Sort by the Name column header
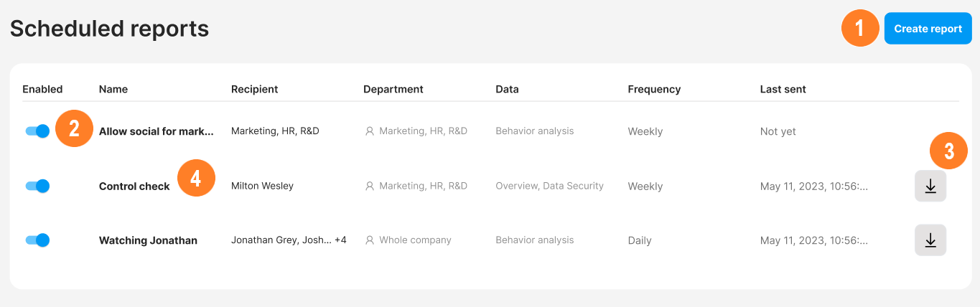980x307 pixels. coord(113,90)
